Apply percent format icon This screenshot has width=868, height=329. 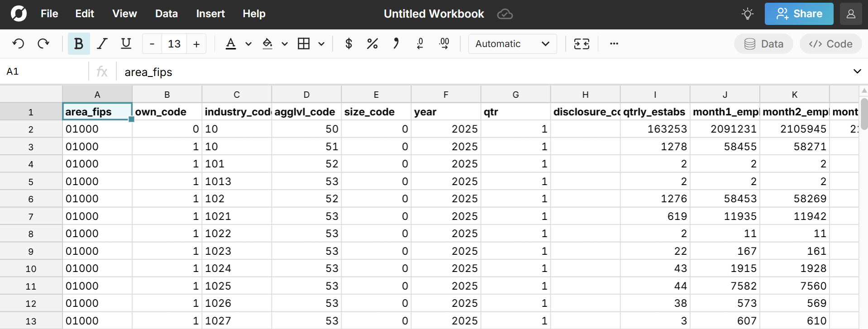tap(372, 44)
